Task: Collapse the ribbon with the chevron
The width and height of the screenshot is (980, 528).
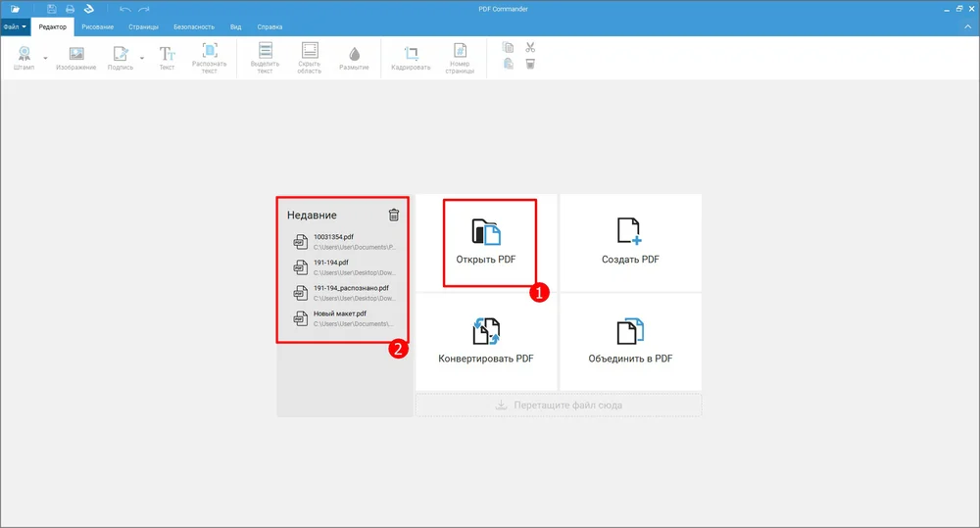Action: (967, 26)
